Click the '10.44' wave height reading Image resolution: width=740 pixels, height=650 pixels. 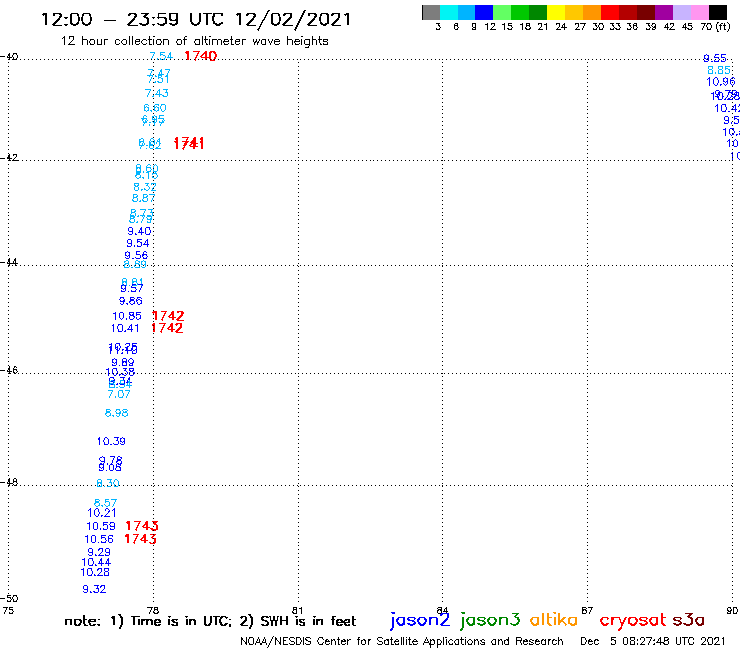[x=96, y=563]
